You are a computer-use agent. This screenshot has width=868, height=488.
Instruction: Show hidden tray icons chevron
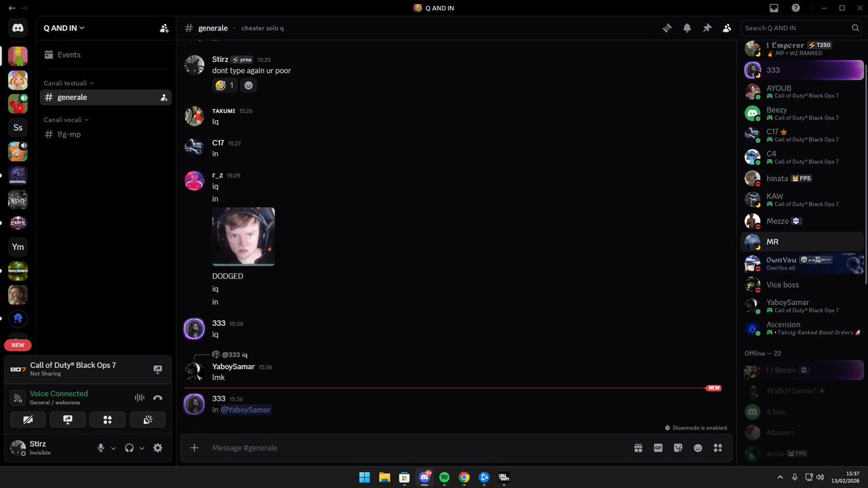click(780, 477)
